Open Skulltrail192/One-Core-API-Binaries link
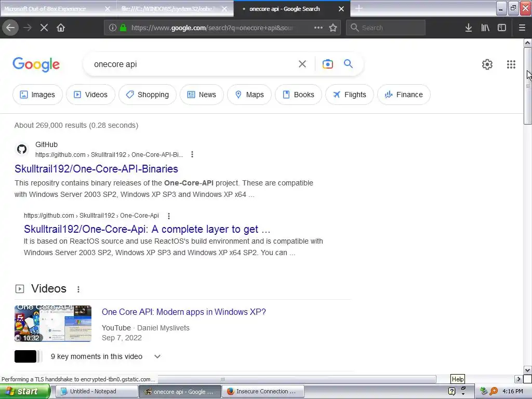 click(96, 169)
